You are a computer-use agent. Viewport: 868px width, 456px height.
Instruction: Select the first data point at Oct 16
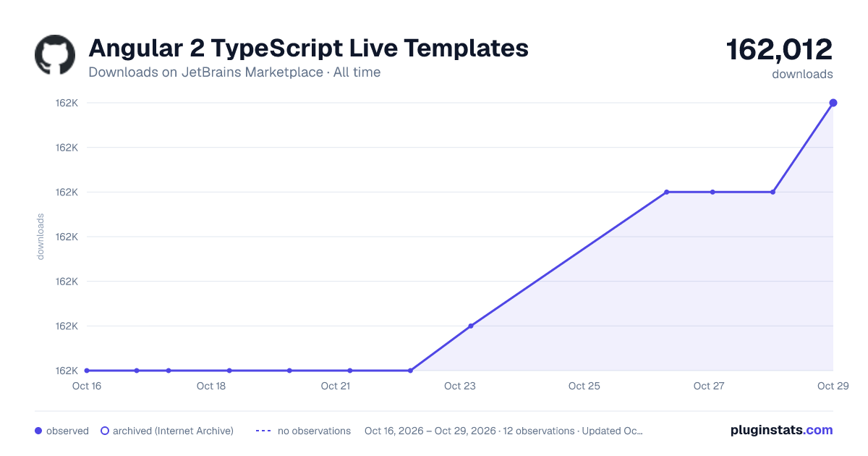(x=87, y=371)
